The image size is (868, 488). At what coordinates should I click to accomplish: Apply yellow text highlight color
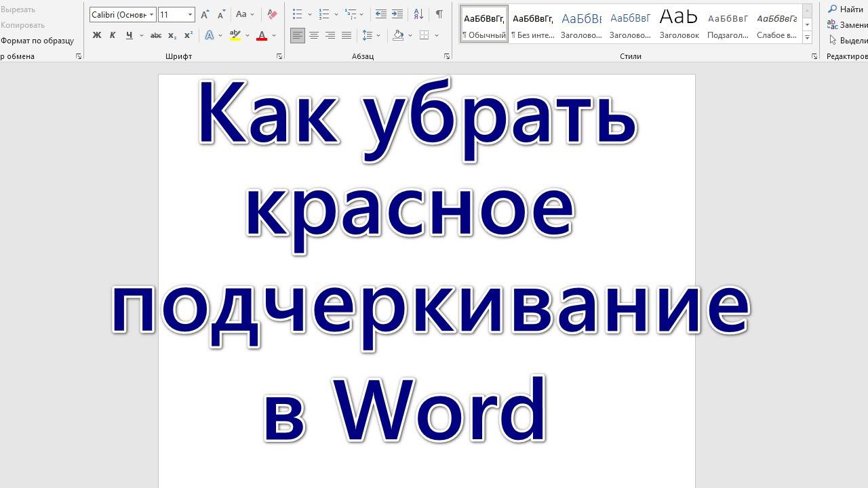pos(235,35)
